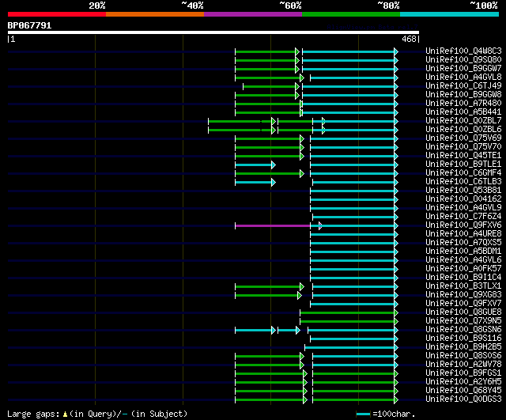Click the cyan =100char. scale legend
Viewport: 506px width, 420px height.
pos(363,414)
